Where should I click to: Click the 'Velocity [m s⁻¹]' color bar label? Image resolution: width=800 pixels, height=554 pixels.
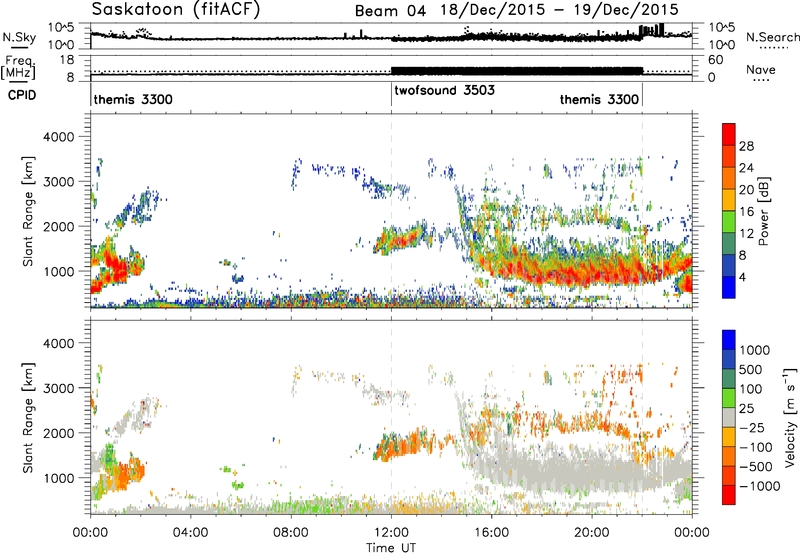[790, 417]
